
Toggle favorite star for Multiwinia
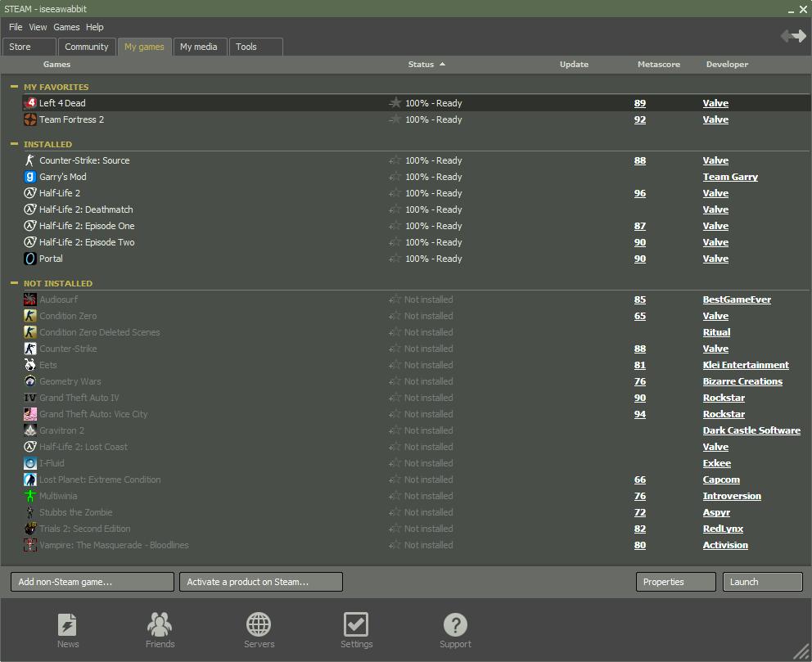pos(395,496)
